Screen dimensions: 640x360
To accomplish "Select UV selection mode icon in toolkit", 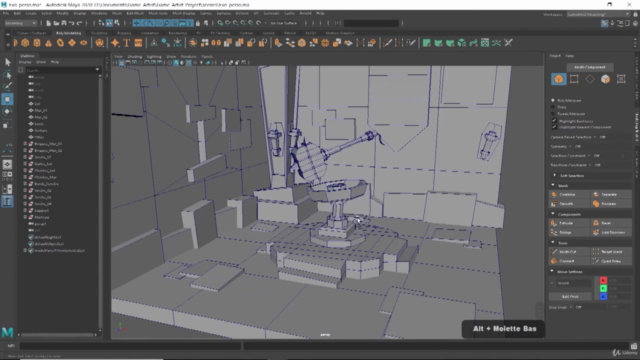I will coord(621,79).
